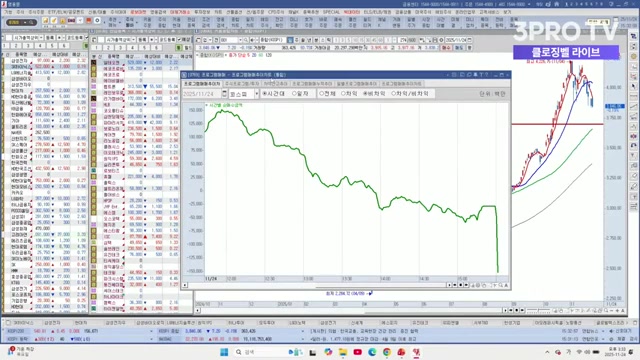Select the highlighted daily period button in chart toolbar
The height and width of the screenshot is (360, 640).
290,40
